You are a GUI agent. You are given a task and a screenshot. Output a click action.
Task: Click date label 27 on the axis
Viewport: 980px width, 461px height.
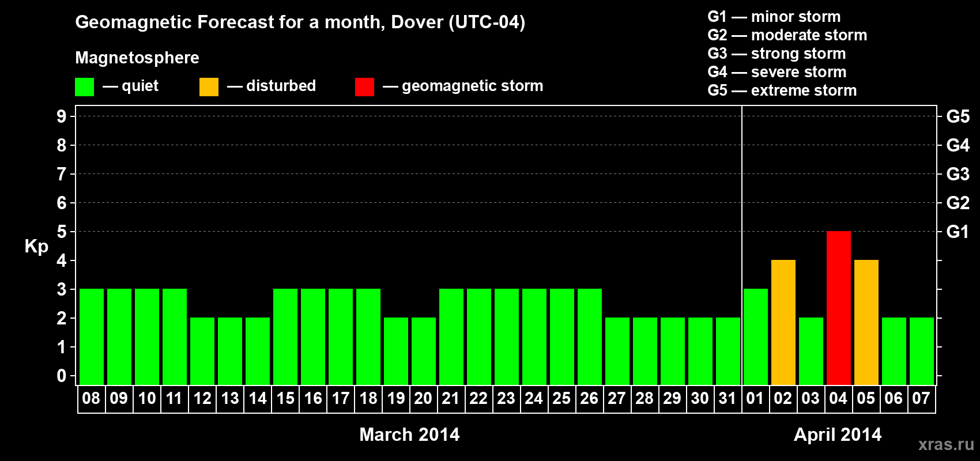click(617, 399)
